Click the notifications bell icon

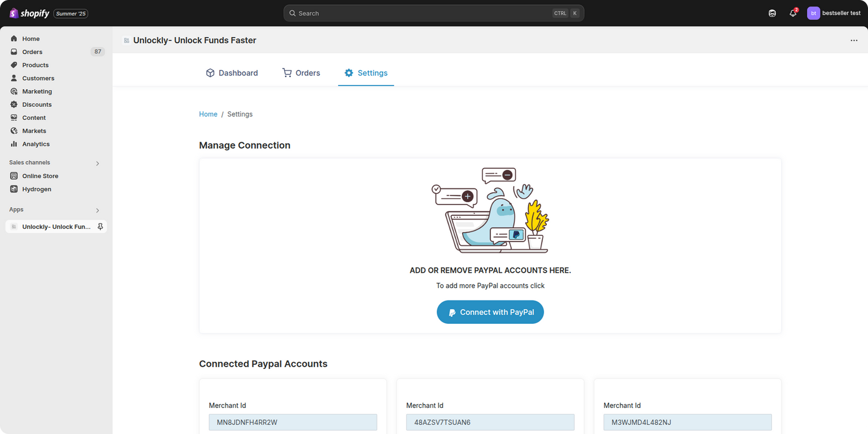click(793, 13)
